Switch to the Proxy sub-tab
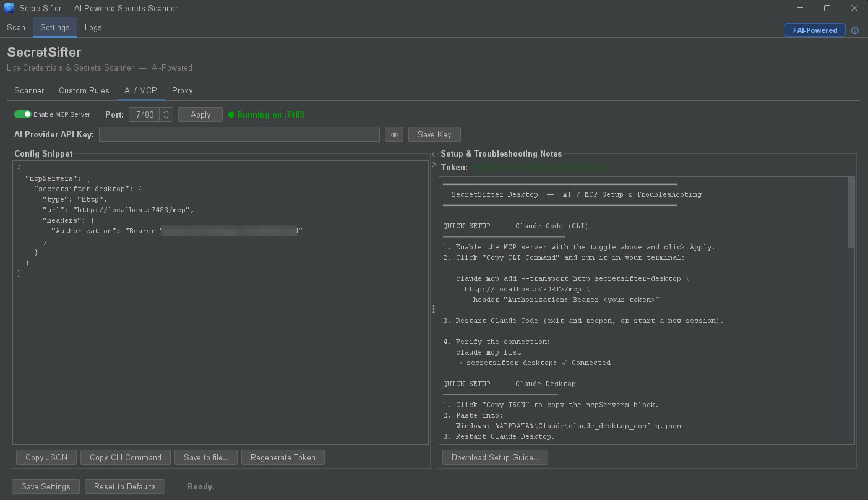The width and height of the screenshot is (868, 500). (183, 90)
